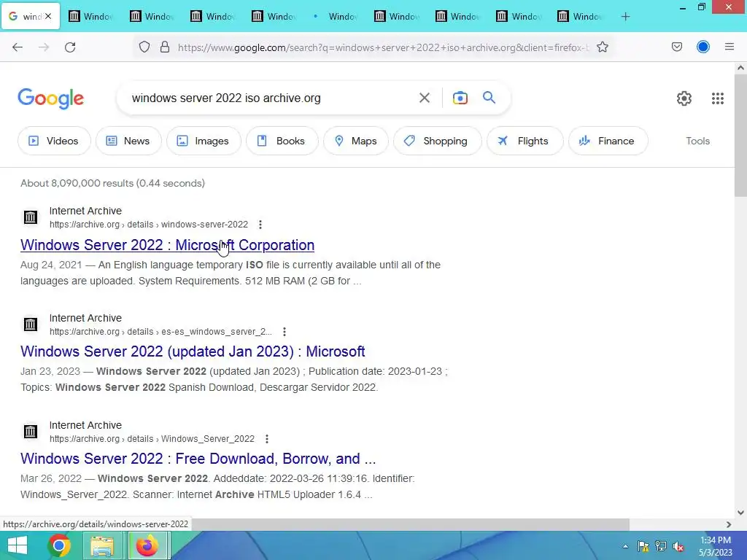Filter results by Videos

(54, 141)
